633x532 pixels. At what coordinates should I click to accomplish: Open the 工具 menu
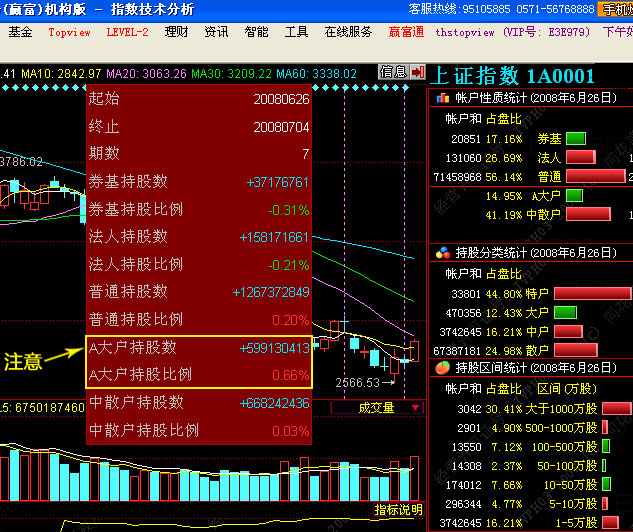296,32
